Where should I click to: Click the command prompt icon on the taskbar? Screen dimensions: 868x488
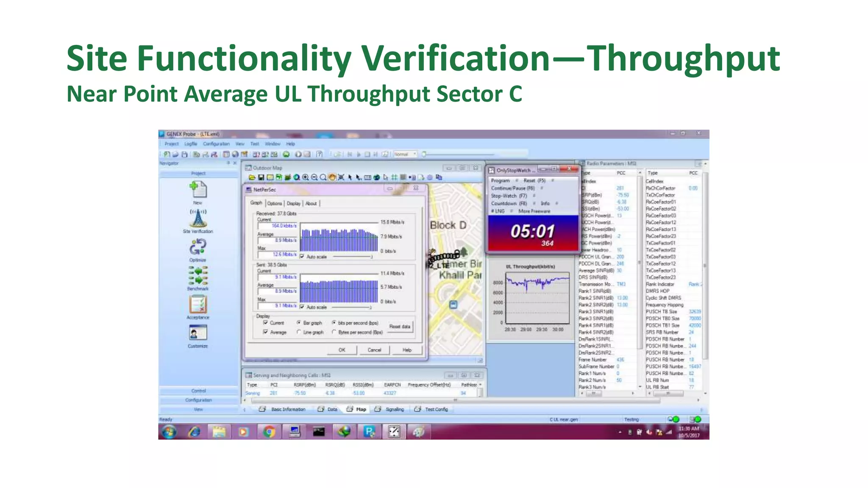pos(319,432)
